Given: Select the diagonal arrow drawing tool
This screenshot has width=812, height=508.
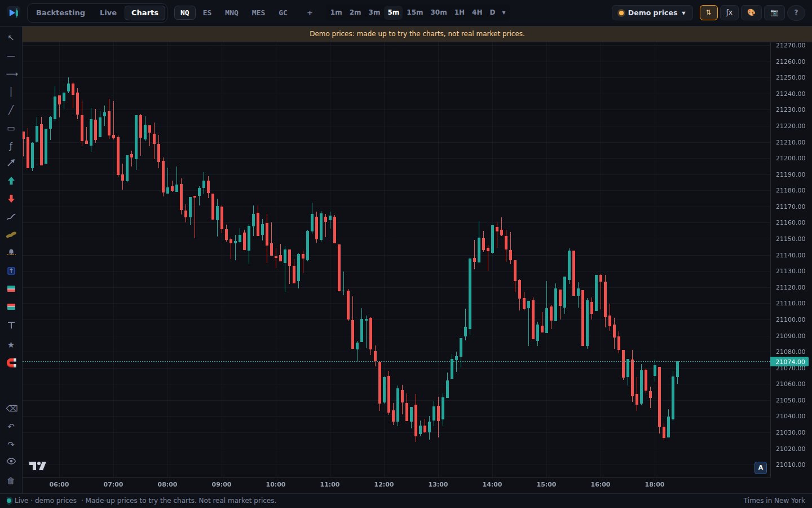Looking at the screenshot, I should (x=11, y=163).
